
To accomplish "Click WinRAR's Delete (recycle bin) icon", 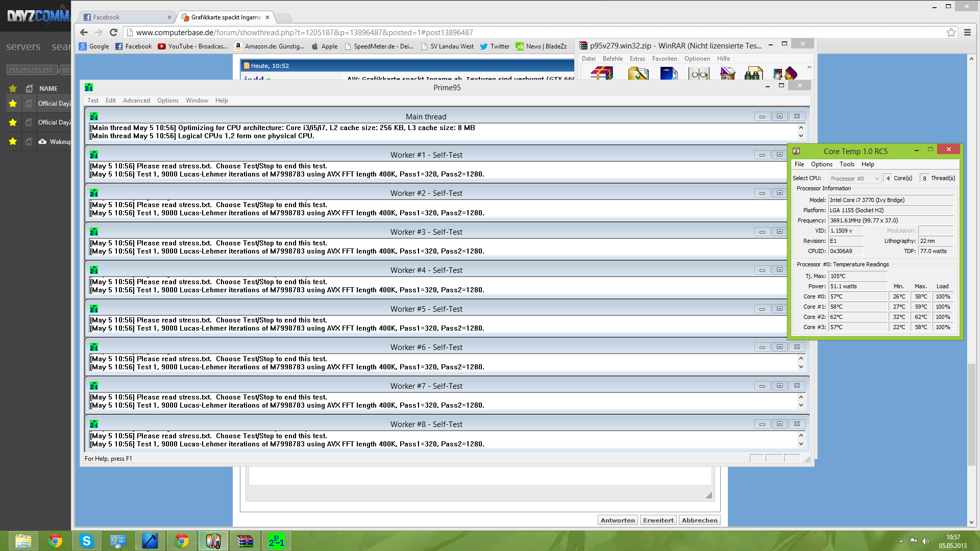I will tap(727, 74).
